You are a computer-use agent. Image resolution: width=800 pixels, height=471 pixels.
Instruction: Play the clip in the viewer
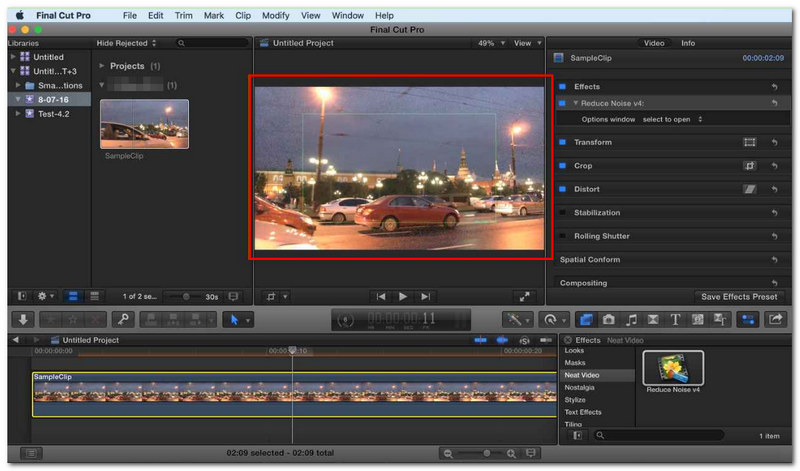point(403,296)
